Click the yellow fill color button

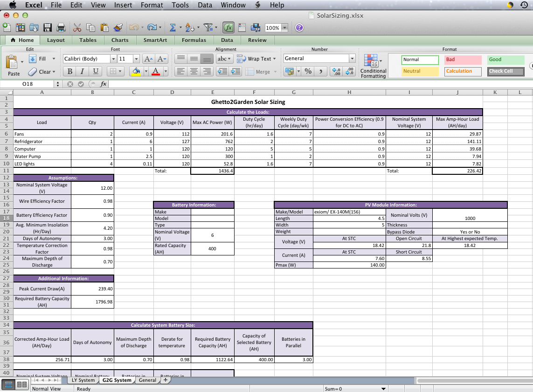pos(136,71)
